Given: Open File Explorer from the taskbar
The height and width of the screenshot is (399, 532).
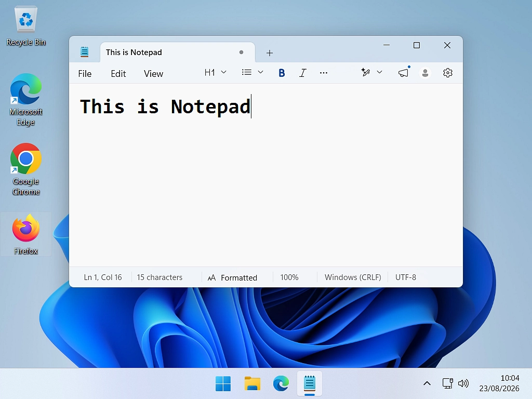Looking at the screenshot, I should point(252,384).
